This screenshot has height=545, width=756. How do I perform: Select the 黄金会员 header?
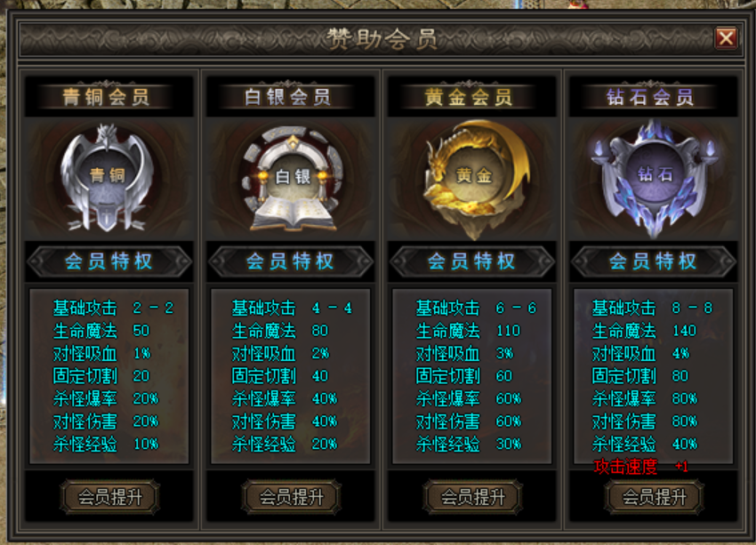(469, 97)
